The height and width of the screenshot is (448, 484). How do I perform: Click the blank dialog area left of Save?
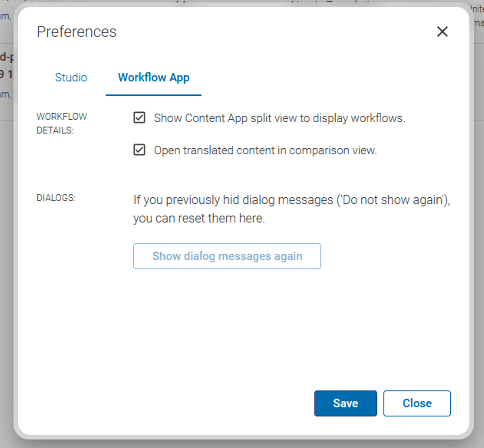click(187, 403)
